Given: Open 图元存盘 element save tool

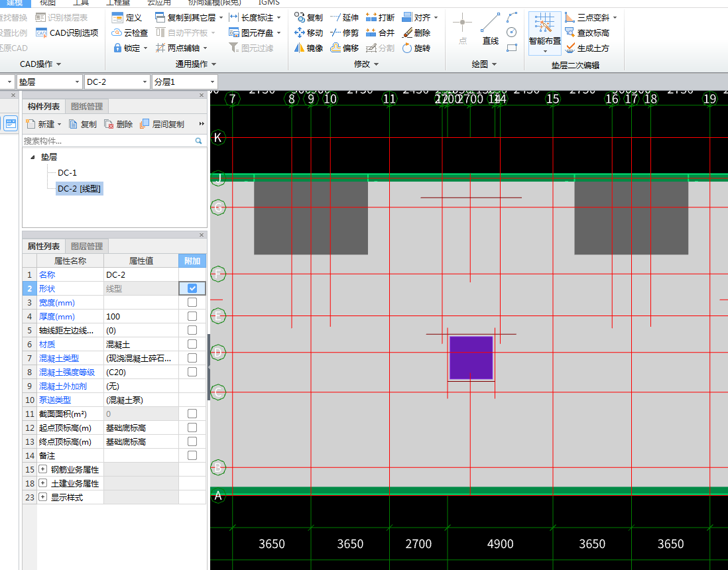Looking at the screenshot, I should click(x=251, y=33).
